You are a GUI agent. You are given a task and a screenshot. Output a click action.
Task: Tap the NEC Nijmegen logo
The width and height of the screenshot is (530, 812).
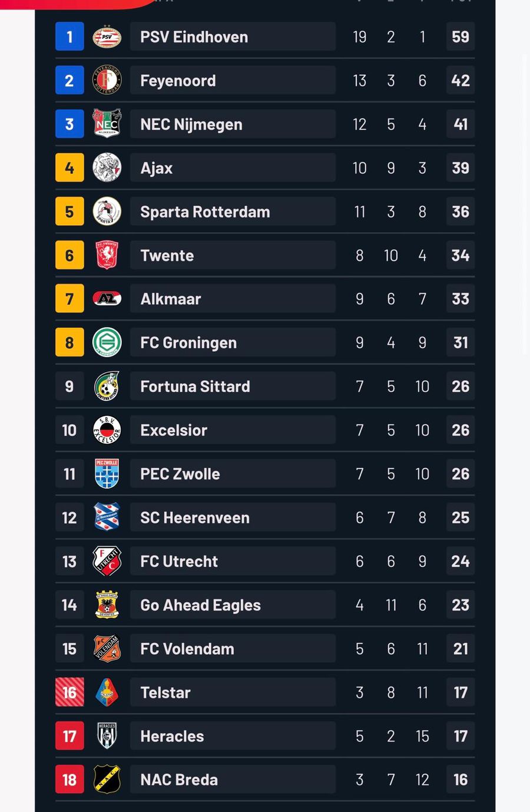coord(107,124)
